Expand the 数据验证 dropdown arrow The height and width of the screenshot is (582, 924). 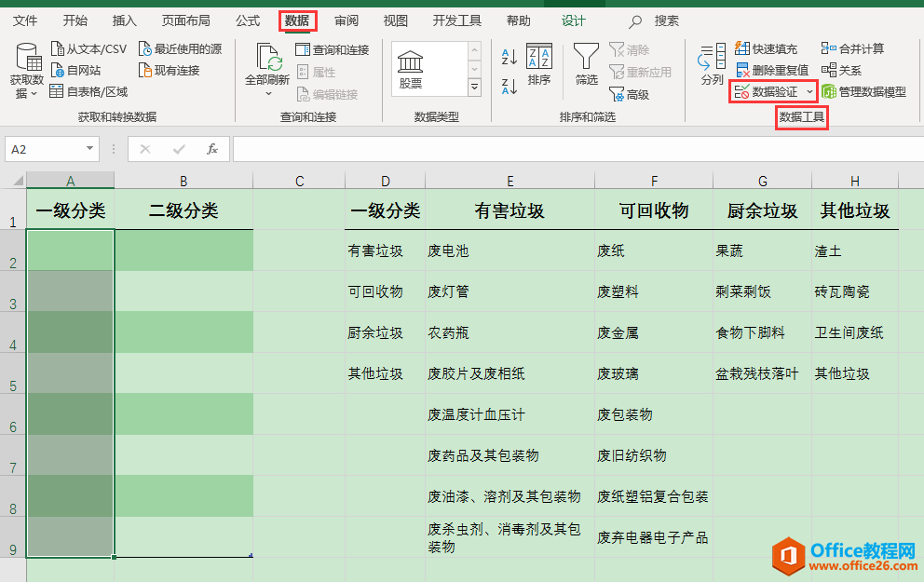tap(809, 92)
